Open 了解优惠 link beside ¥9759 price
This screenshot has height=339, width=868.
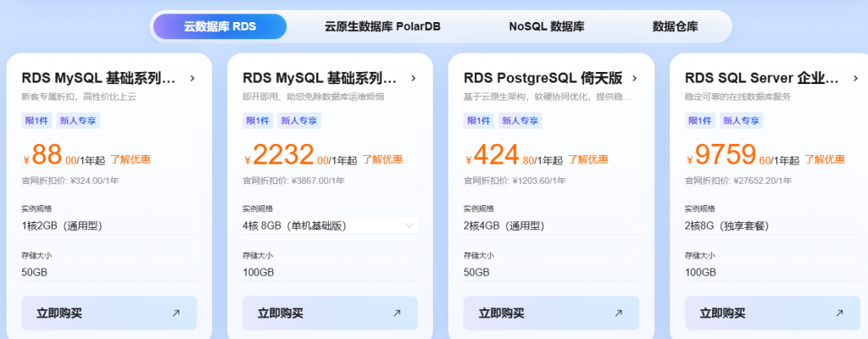click(824, 159)
